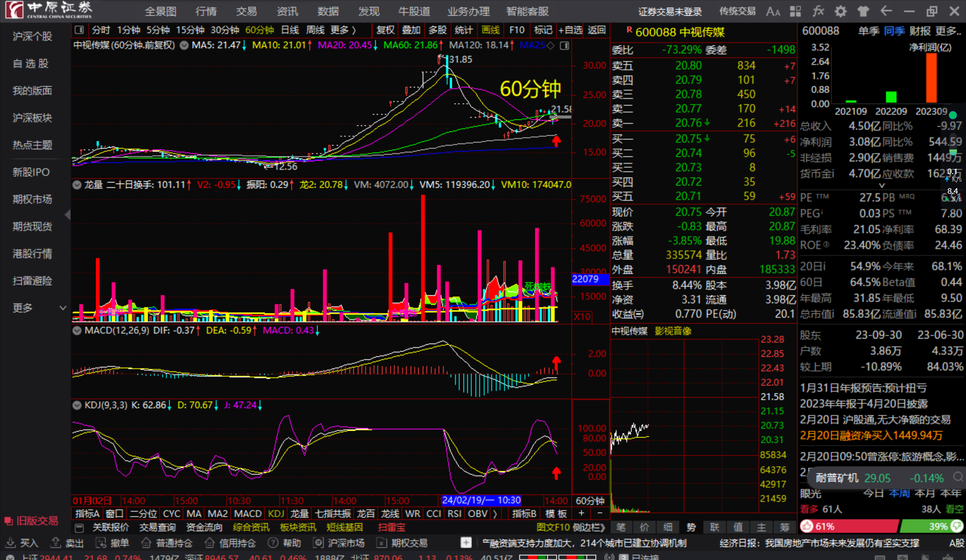Switch to the 日线 daily chart tab
The width and height of the screenshot is (966, 560).
tap(290, 30)
